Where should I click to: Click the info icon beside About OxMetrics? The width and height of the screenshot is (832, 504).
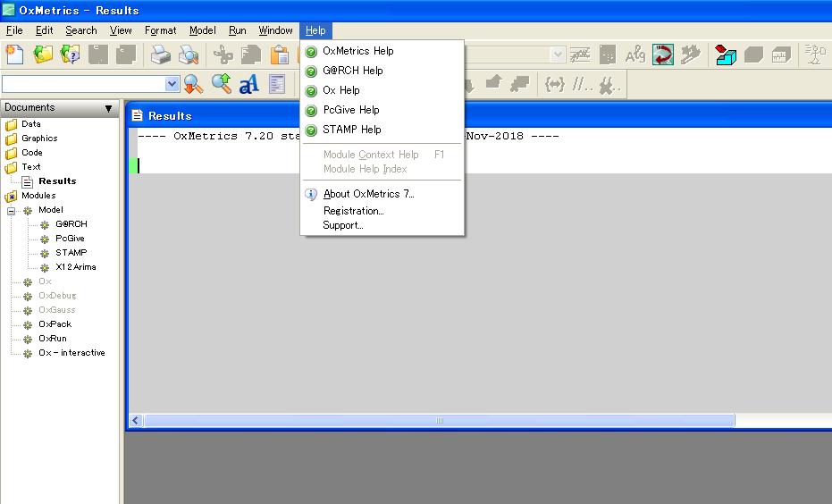pos(312,194)
